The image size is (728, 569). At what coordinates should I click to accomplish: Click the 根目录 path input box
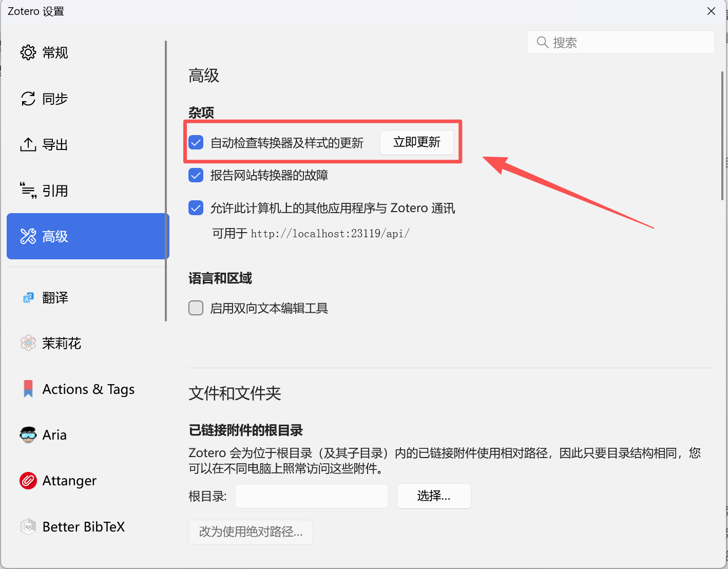(x=312, y=496)
